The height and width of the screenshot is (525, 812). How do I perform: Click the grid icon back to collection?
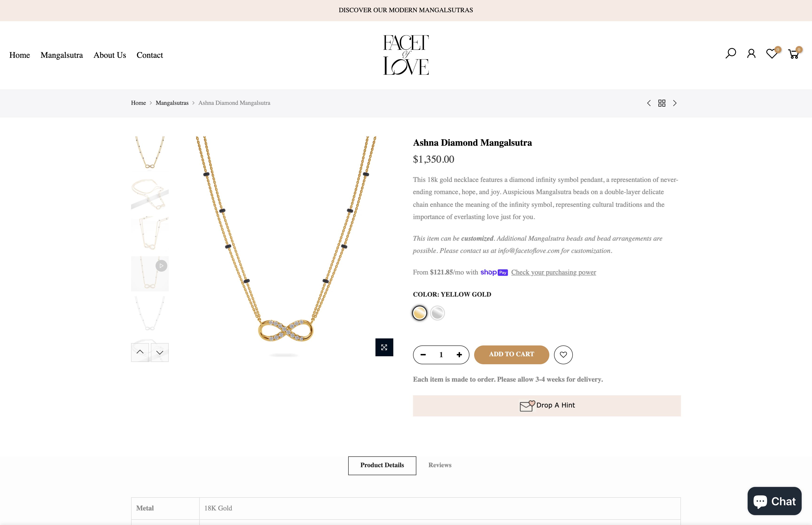(x=662, y=103)
